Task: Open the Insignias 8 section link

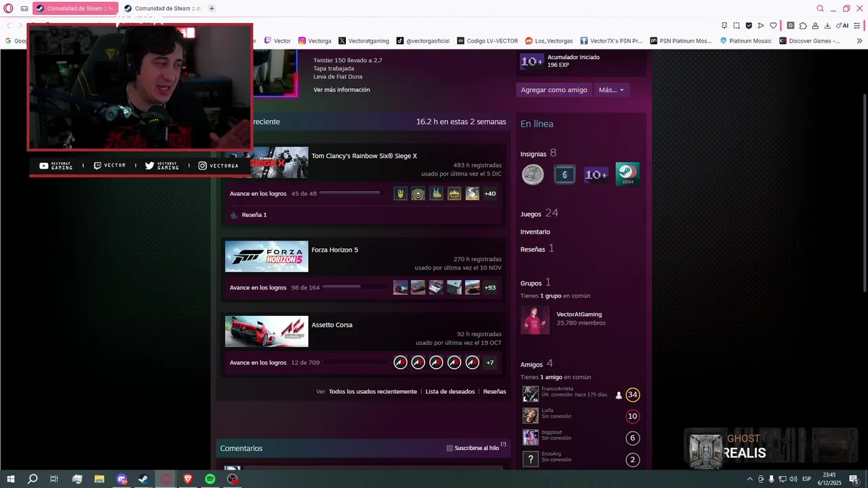Action: click(538, 154)
